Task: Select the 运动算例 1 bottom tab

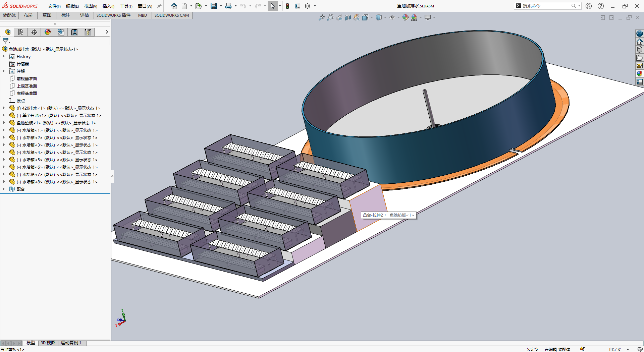Action: (x=71, y=343)
